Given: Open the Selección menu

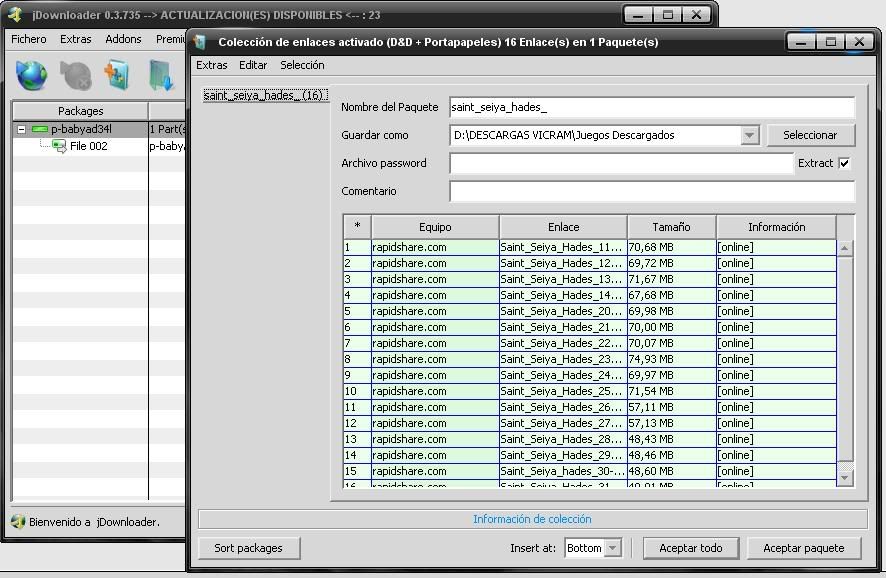Looking at the screenshot, I should pyautogui.click(x=302, y=65).
